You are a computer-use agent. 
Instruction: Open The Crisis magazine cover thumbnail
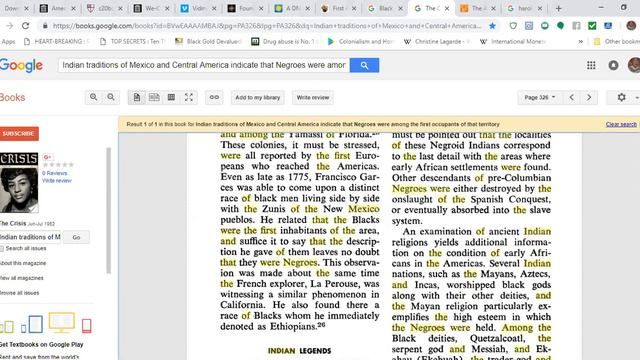click(19, 183)
